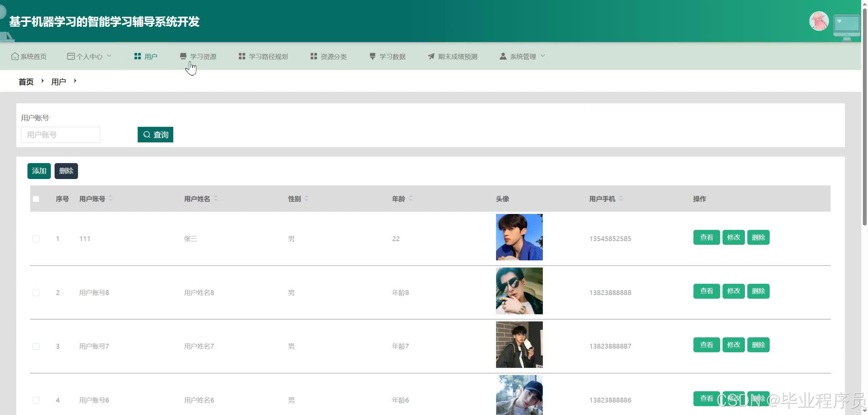
Task: Click the 查询 search button
Action: (155, 135)
